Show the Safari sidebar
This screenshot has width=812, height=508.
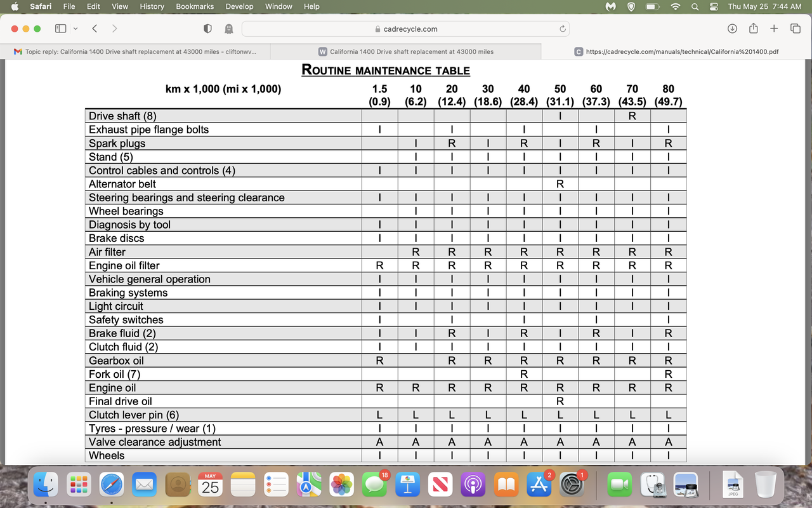[61, 29]
